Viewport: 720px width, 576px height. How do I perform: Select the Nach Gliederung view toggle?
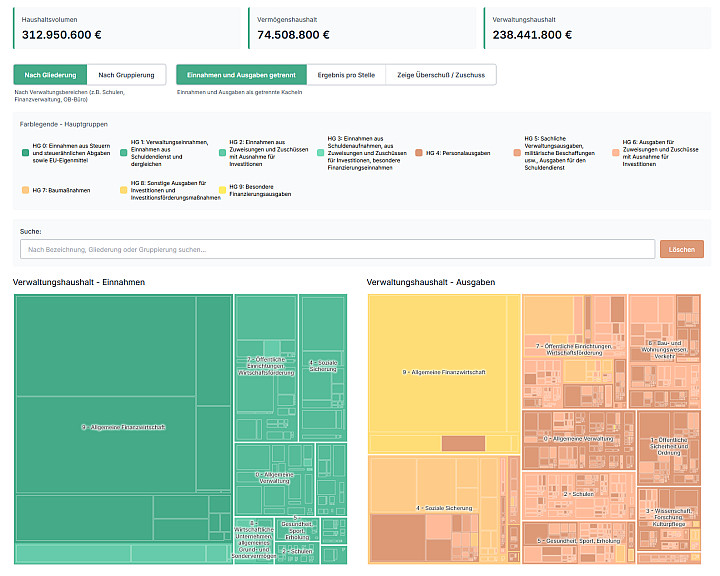tap(50, 75)
